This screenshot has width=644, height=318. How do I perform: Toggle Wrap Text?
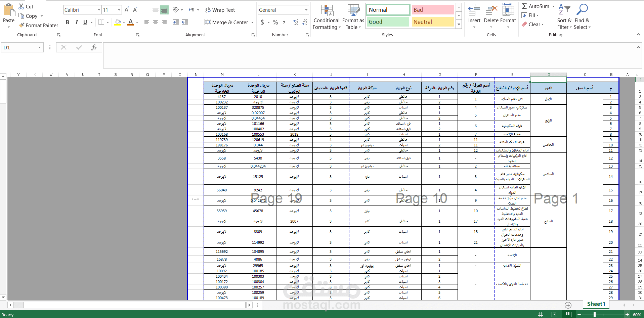pos(220,10)
